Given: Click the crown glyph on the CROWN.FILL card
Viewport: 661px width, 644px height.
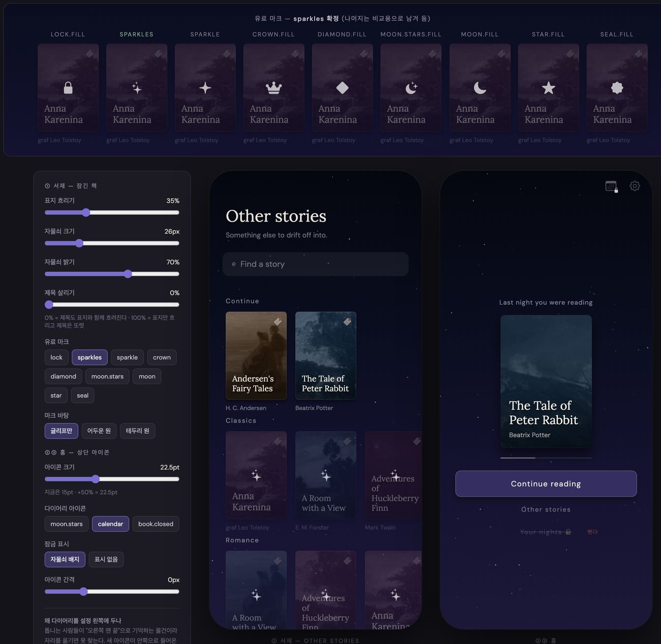Looking at the screenshot, I should coord(274,88).
